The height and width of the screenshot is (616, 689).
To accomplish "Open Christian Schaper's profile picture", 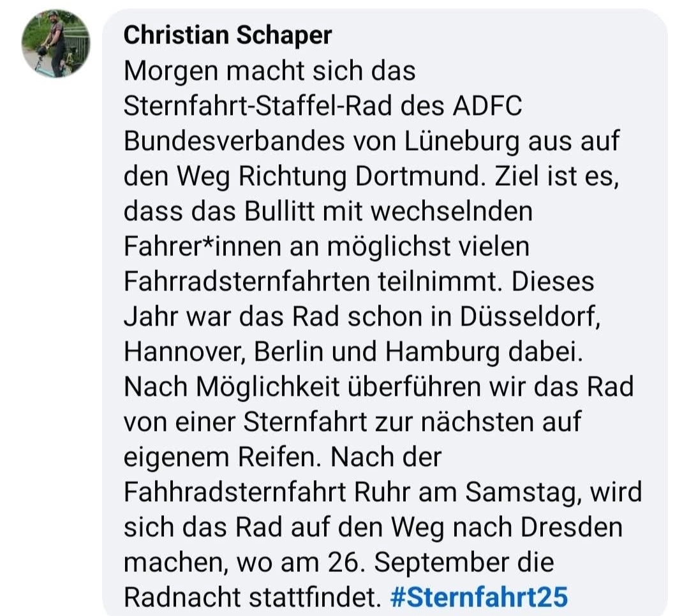I will tap(56, 43).
